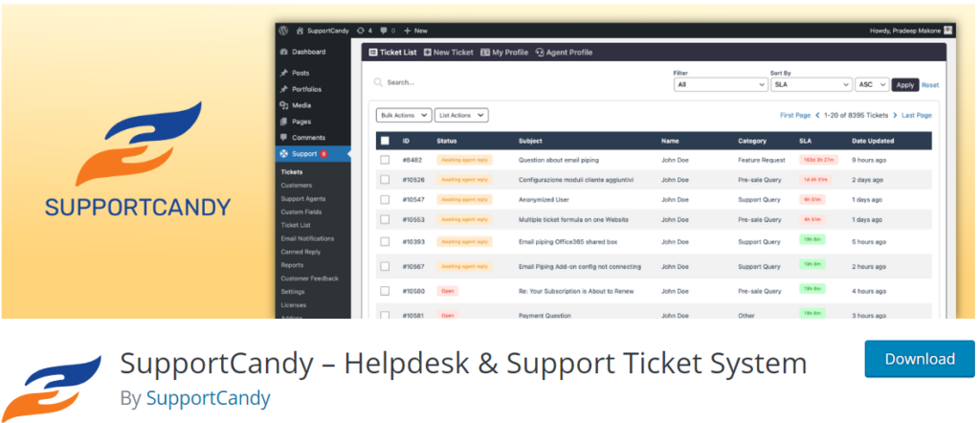Open Customer Feedback submenu item
This screenshot has height=423, width=980.
[x=309, y=278]
